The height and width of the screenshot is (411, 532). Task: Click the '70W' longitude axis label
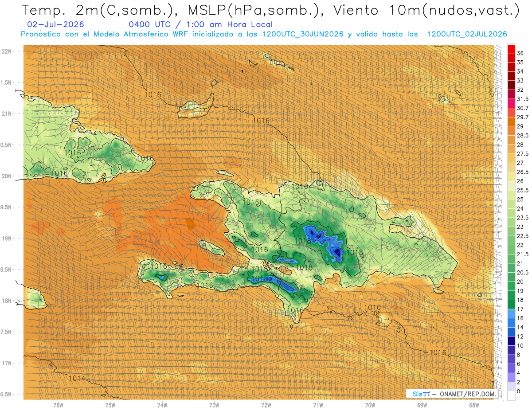(370, 405)
